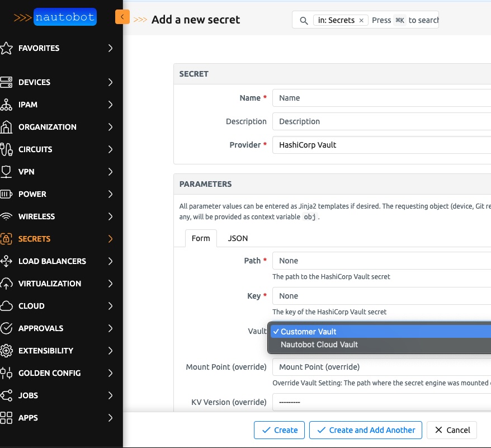Remove the 'in: Secrets' search filter
The width and height of the screenshot is (491, 448).
pyautogui.click(x=361, y=20)
